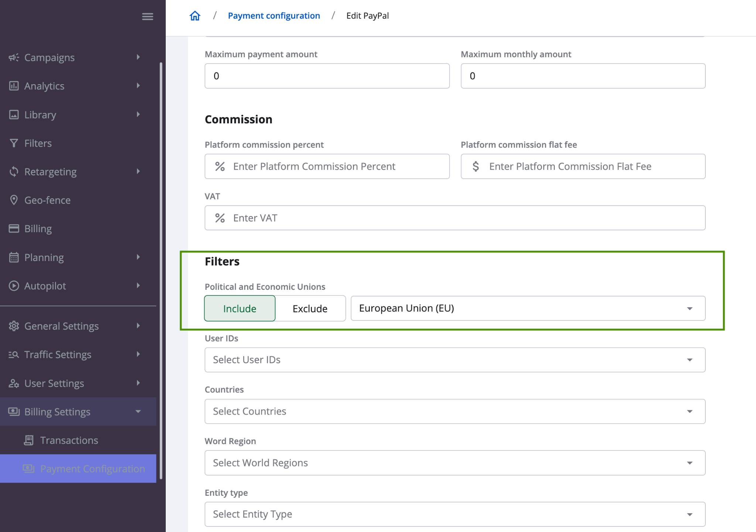This screenshot has height=532, width=756.
Task: Click the Entity type label
Action: [226, 492]
